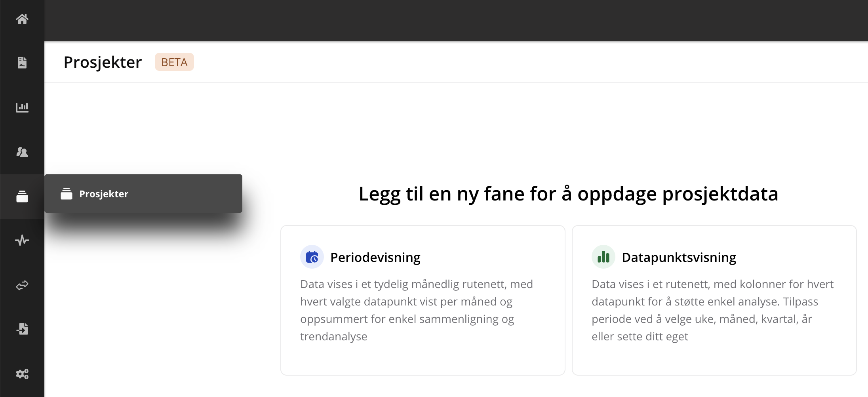
Task: Click the Prosjekter page heading
Action: coord(103,62)
